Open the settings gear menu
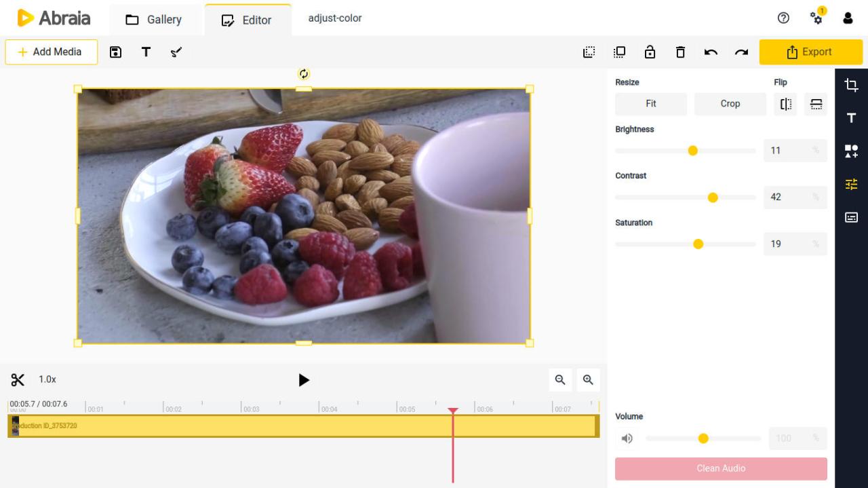This screenshot has width=868, height=488. point(816,18)
